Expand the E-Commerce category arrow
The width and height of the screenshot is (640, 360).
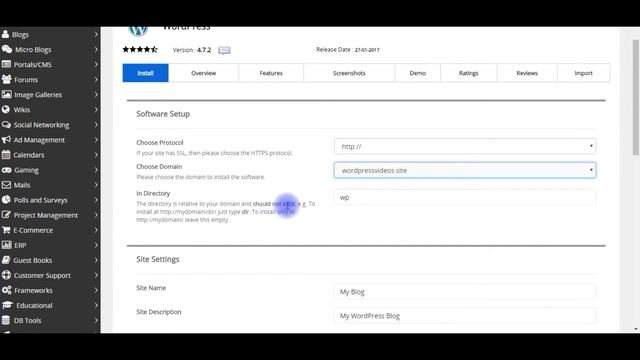tap(96, 230)
